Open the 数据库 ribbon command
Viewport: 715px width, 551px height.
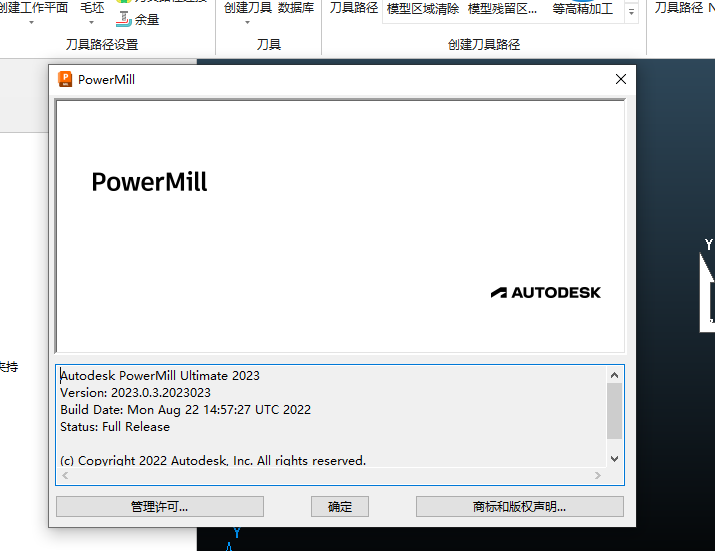click(296, 7)
